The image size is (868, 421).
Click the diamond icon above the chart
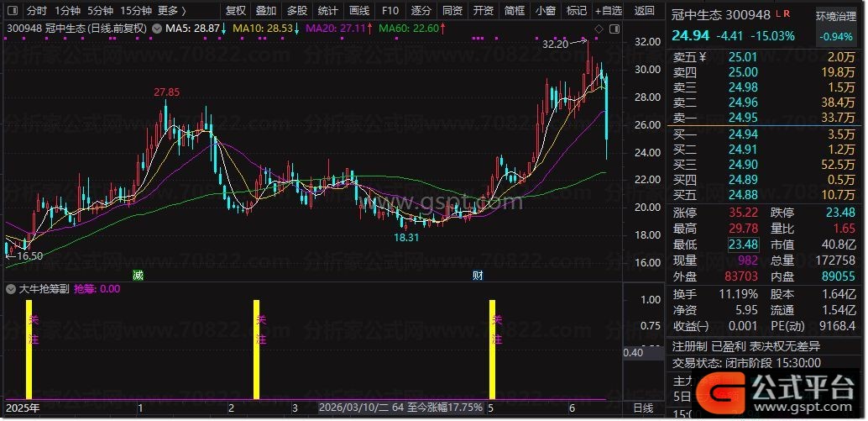[x=599, y=29]
